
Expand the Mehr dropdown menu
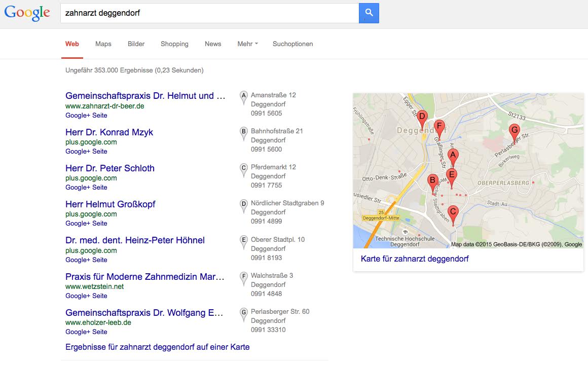click(247, 44)
